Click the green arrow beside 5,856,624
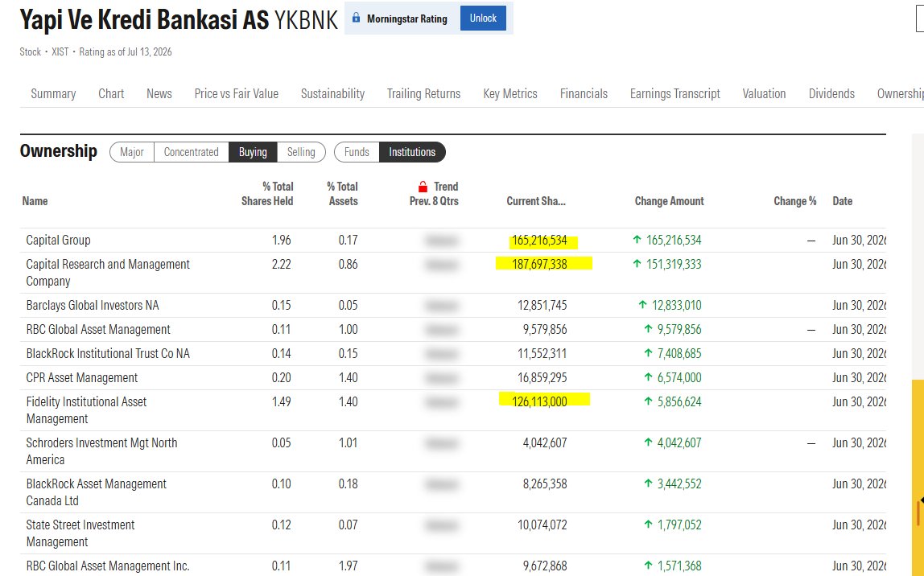 (648, 401)
